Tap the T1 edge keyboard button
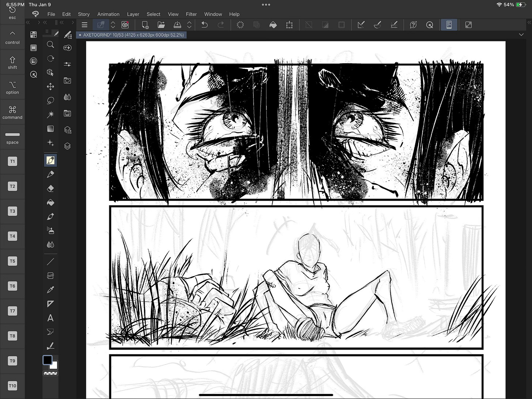The height and width of the screenshot is (399, 532). pyautogui.click(x=12, y=161)
